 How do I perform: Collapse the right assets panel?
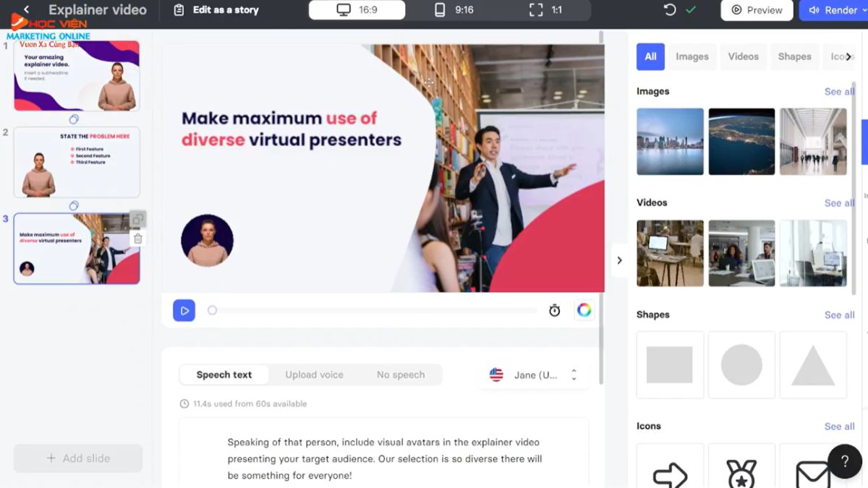619,260
